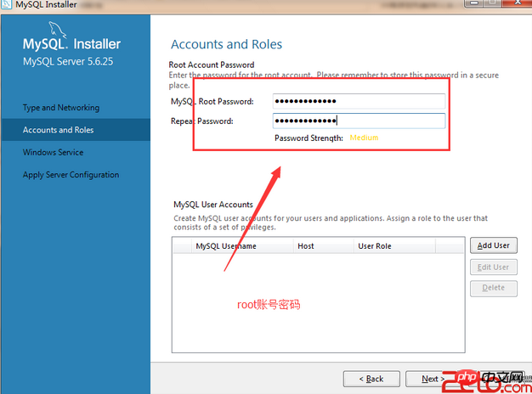Click the Accounts and Roles page heading
The width and height of the screenshot is (532, 394).
[226, 44]
